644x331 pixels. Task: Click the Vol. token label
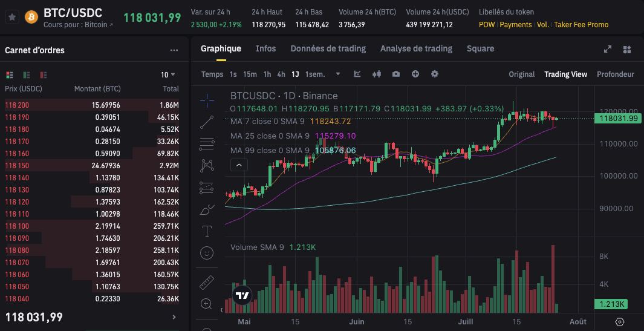coord(543,25)
